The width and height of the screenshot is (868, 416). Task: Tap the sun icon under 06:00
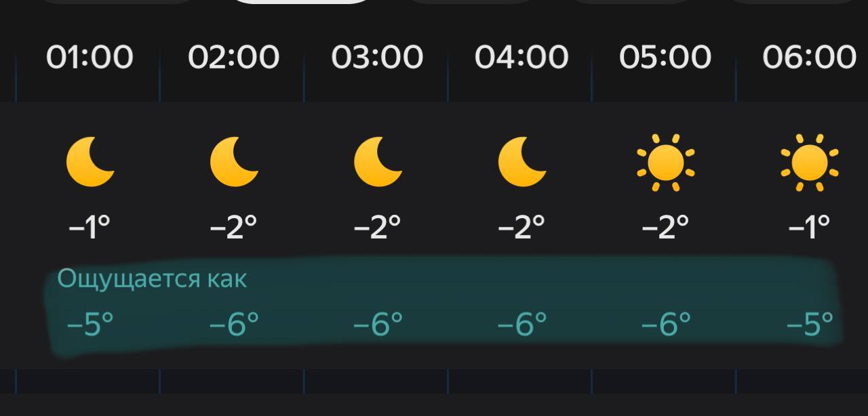[810, 163]
